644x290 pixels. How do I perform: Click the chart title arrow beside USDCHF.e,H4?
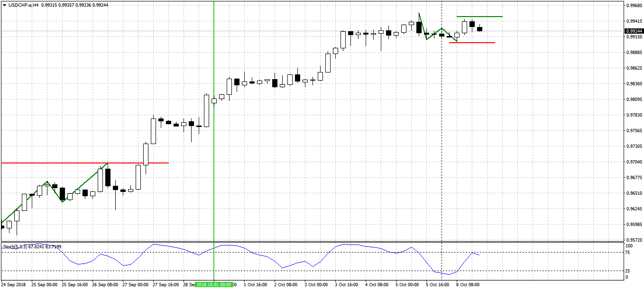click(4, 5)
